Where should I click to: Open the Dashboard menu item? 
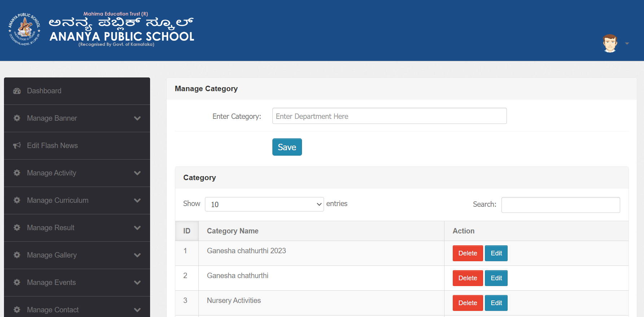point(77,91)
